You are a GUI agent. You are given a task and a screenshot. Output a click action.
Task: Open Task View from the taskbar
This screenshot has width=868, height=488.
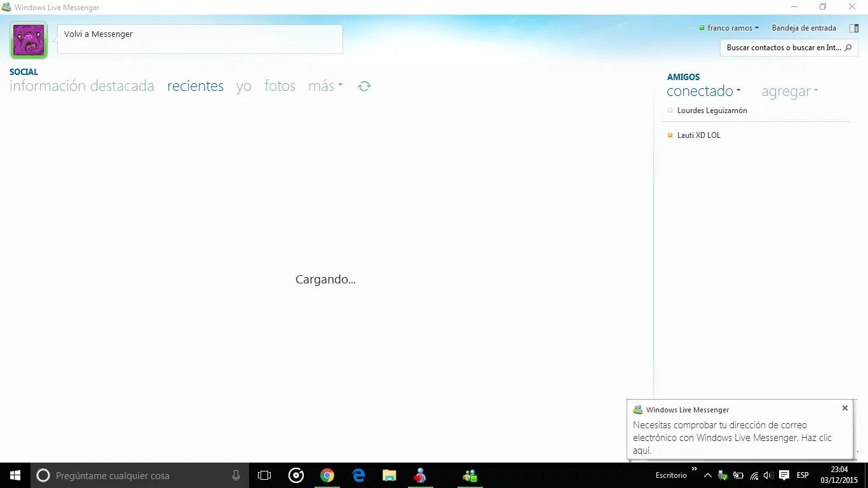264,475
